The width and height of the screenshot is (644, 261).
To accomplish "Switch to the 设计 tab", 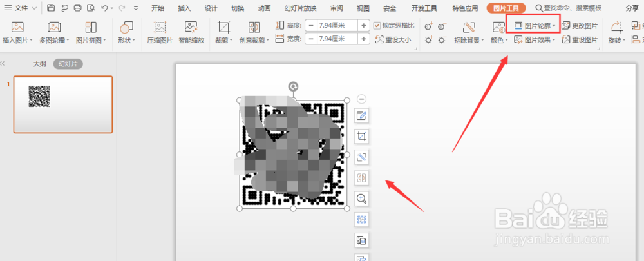I will tap(211, 8).
